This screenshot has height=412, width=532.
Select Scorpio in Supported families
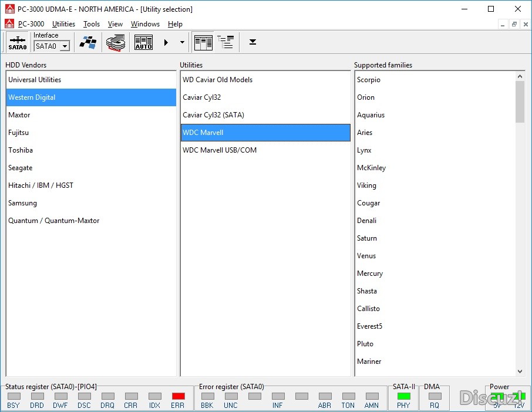(369, 80)
